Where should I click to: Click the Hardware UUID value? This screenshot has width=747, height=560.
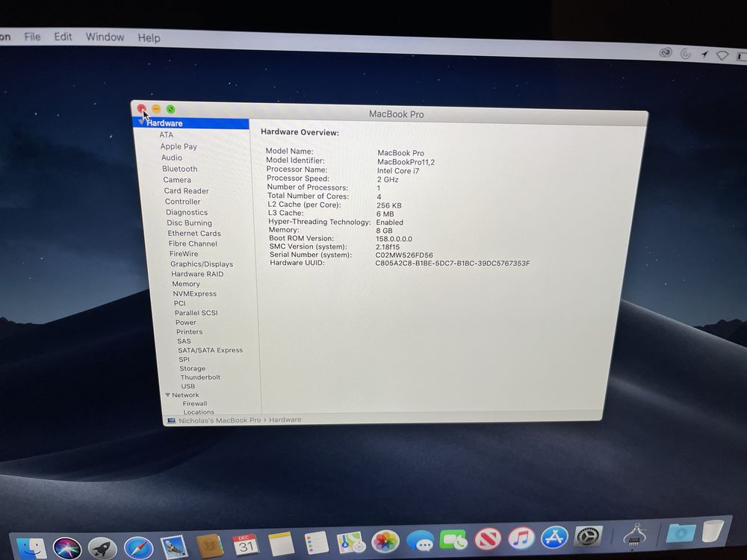tap(452, 264)
